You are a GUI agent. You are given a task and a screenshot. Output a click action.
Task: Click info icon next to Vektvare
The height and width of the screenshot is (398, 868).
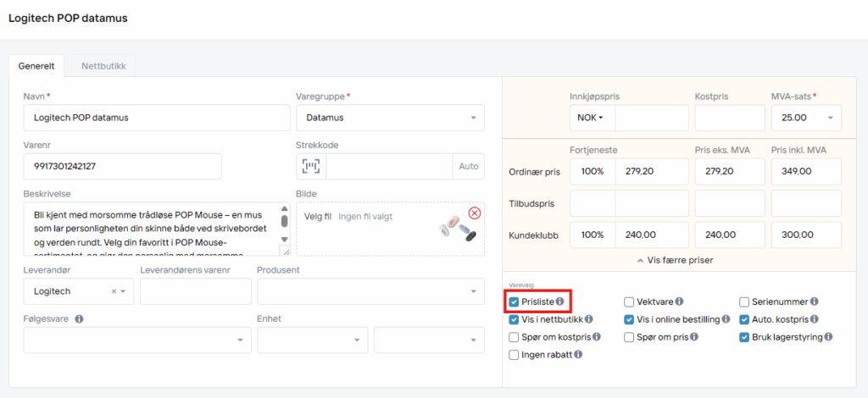680,301
